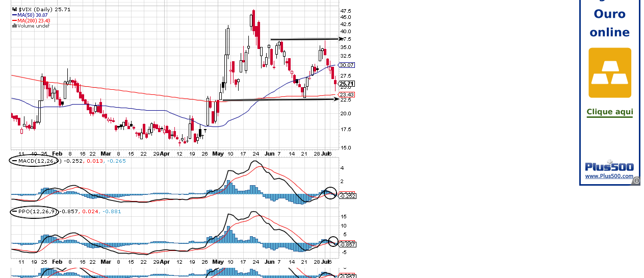Click the 'MACD(12,26,9)' indicator label

point(37,161)
